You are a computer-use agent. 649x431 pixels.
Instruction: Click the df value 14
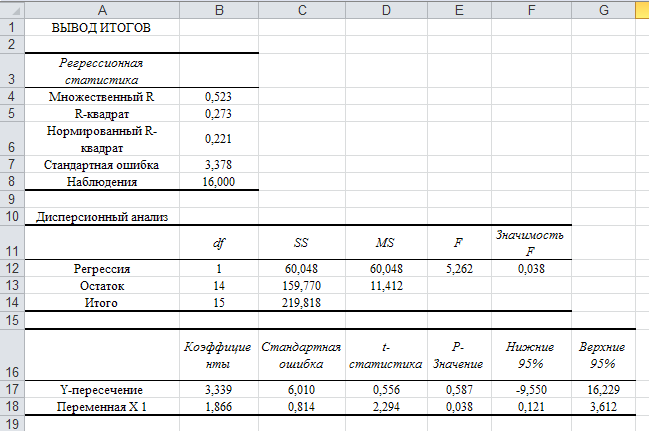point(219,286)
